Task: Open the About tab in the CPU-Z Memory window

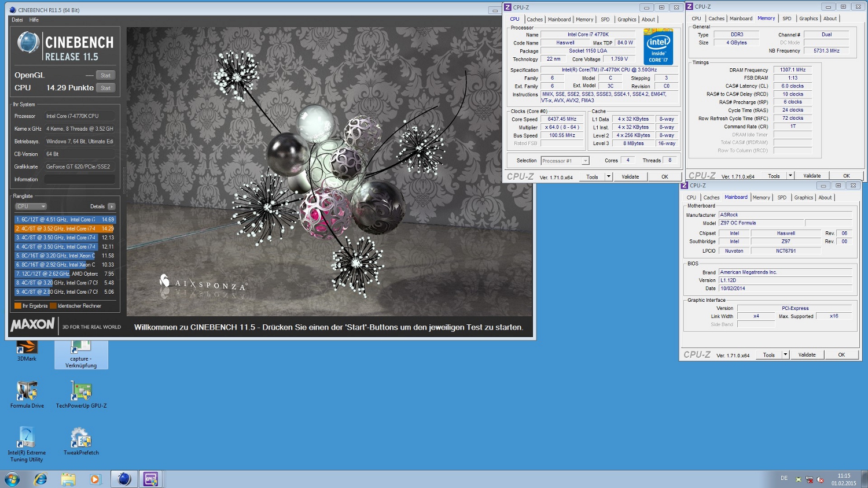Action: tap(830, 19)
